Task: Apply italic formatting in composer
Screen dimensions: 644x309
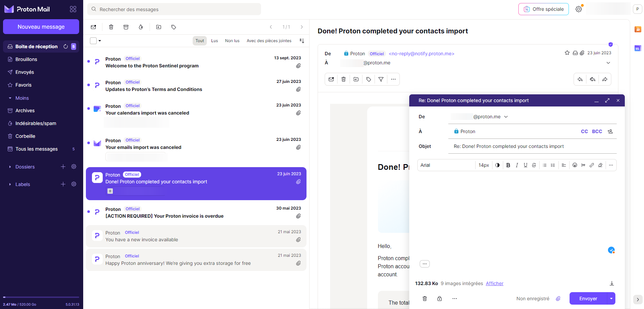Action: click(517, 165)
